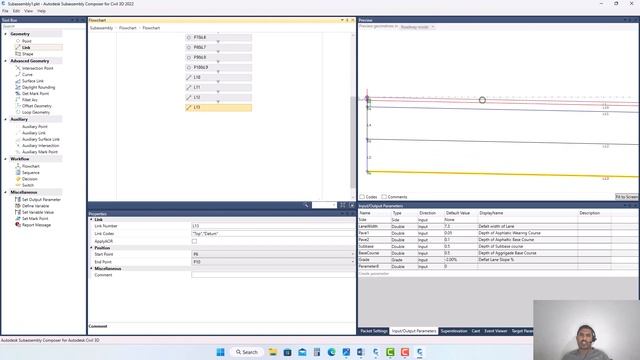Click the taskbar Search box
The height and width of the screenshot is (360, 640).
247,352
